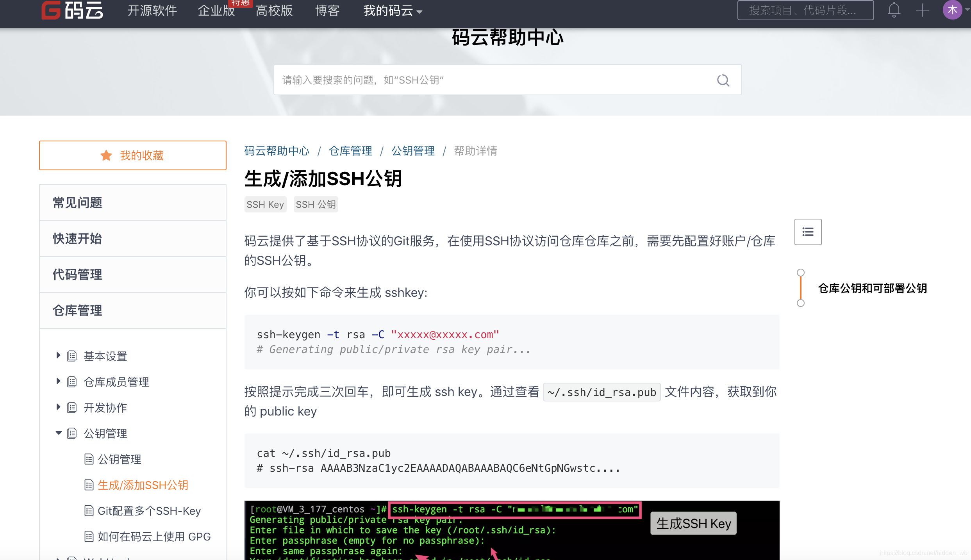
Task: Click the 生成/添加SSH公钥 page heading
Action: tap(323, 179)
